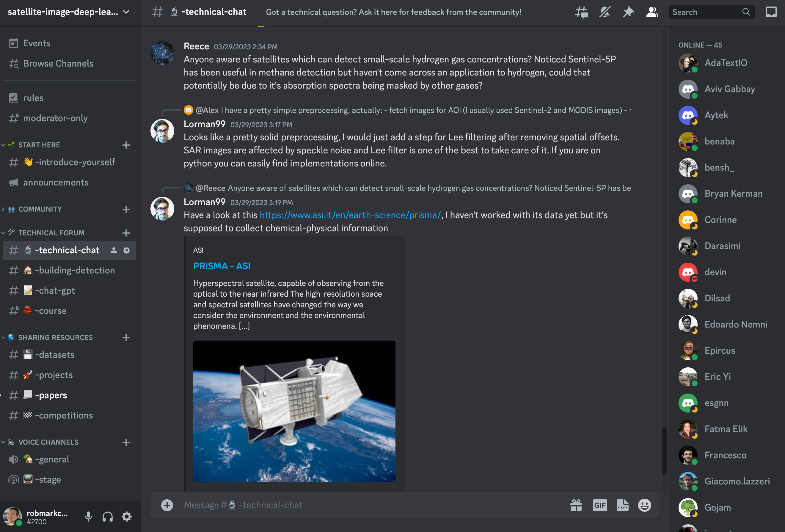This screenshot has width=785, height=532.
Task: Join the general voice channel
Action: coord(70,459)
